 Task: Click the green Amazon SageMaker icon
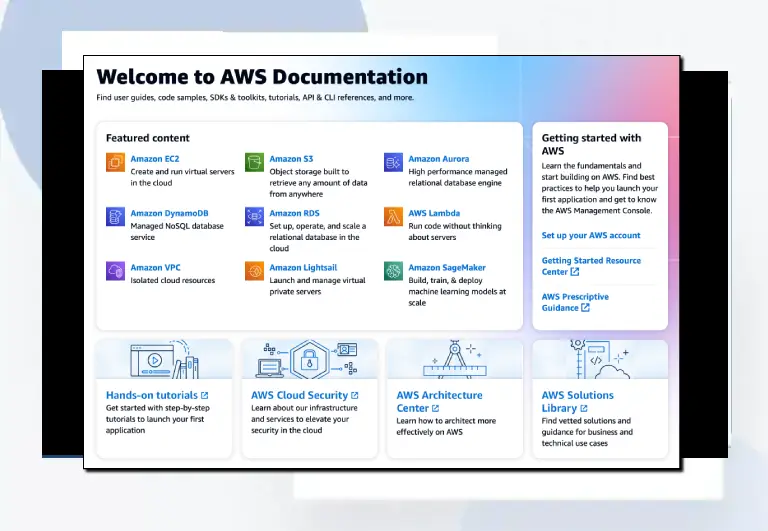click(x=393, y=271)
